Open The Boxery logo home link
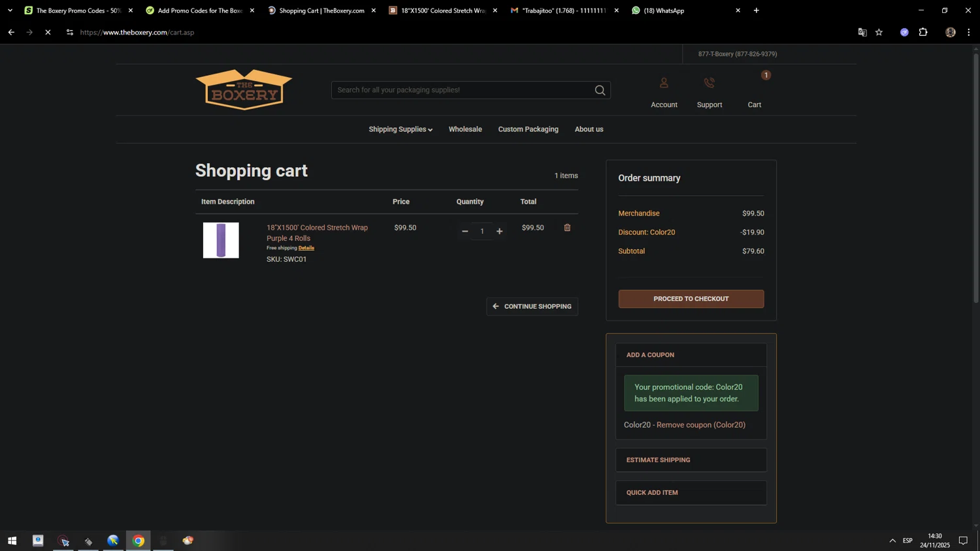This screenshot has width=980, height=551. pos(244,89)
